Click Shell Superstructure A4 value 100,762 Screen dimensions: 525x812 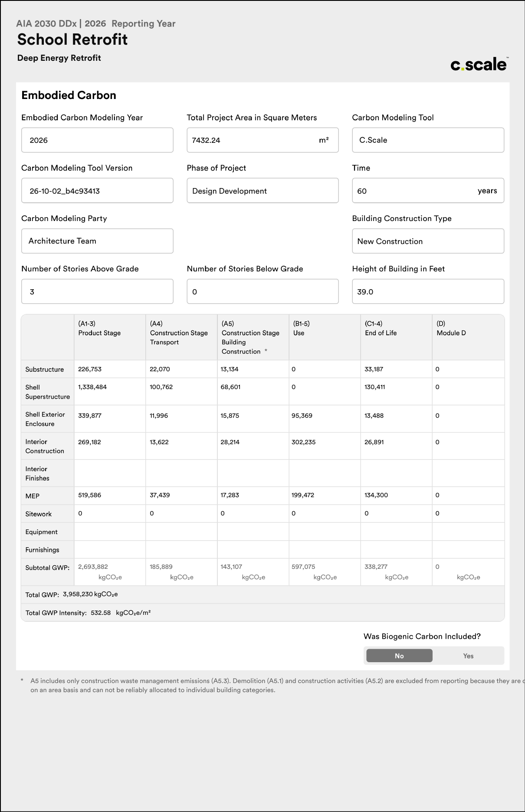[x=161, y=387]
